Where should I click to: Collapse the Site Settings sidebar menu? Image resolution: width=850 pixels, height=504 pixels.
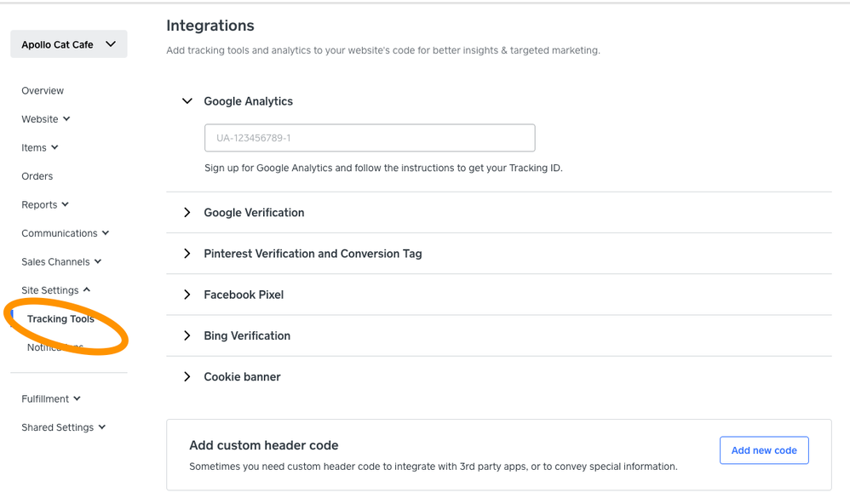click(x=56, y=290)
